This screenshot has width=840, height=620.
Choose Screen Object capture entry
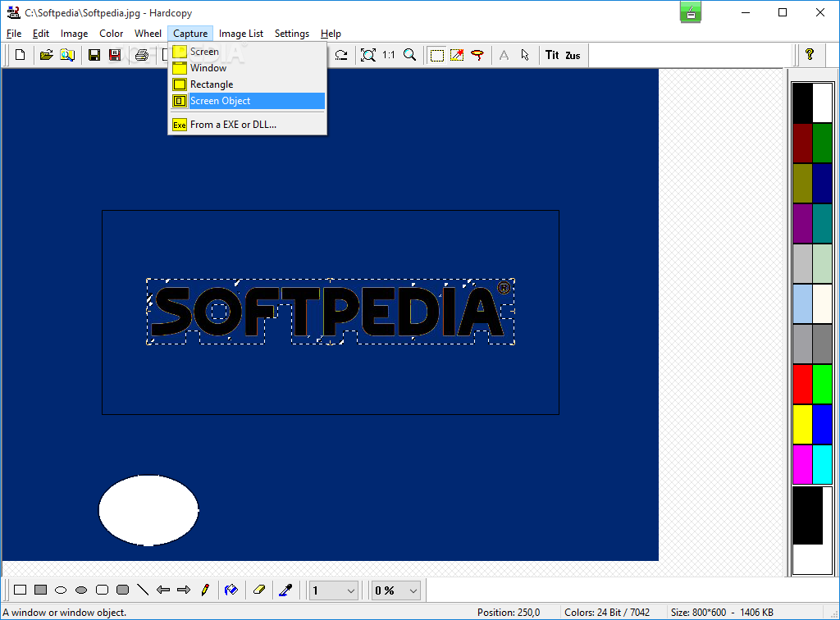point(248,101)
